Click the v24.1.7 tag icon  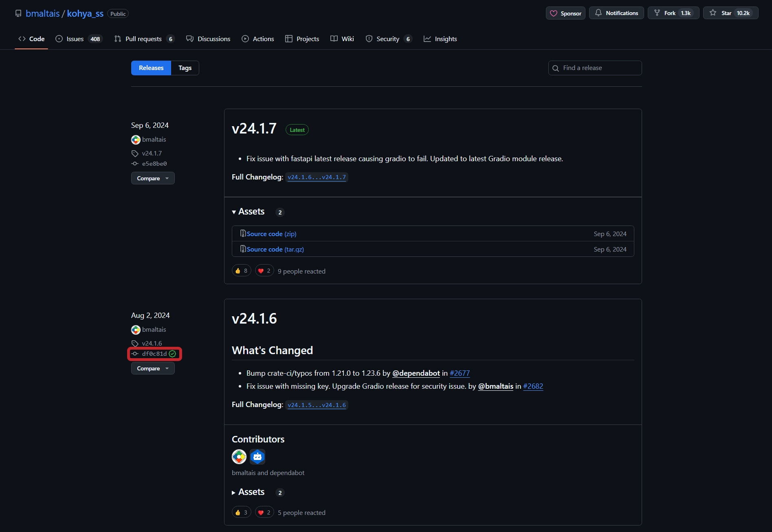pyautogui.click(x=135, y=153)
